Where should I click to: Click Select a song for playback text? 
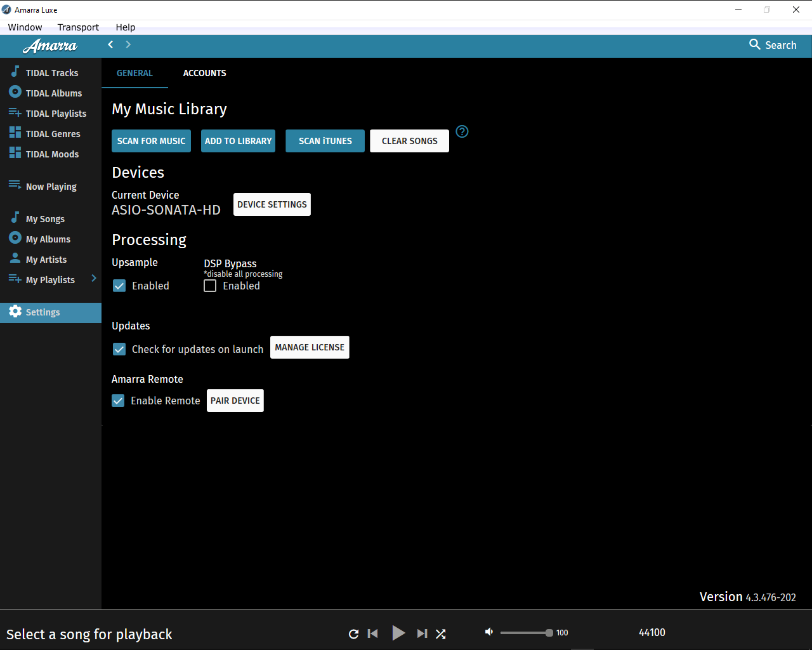point(89,634)
